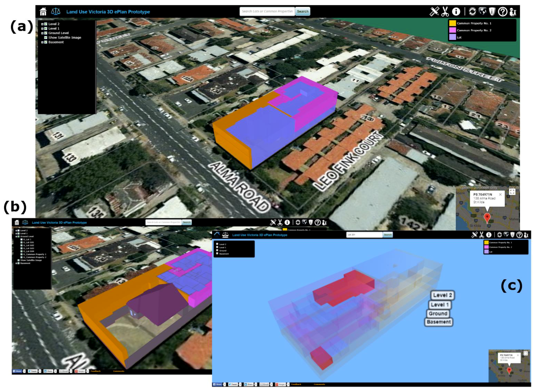This screenshot has height=392, width=537.
Task: Click the Search button in panel (b)
Action: coord(187,222)
